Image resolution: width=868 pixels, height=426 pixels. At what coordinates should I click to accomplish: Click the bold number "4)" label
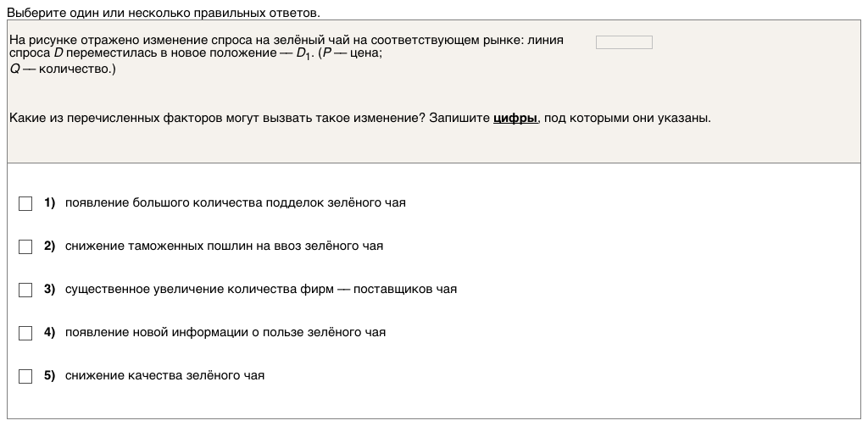coord(49,333)
